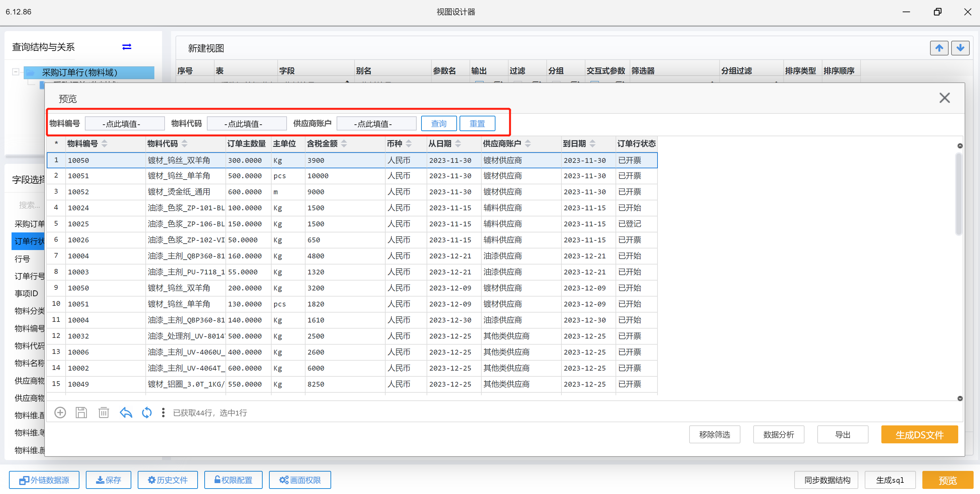Click the refresh icon in preview toolbar
Screen dimensions: 980x494
pyautogui.click(x=146, y=413)
